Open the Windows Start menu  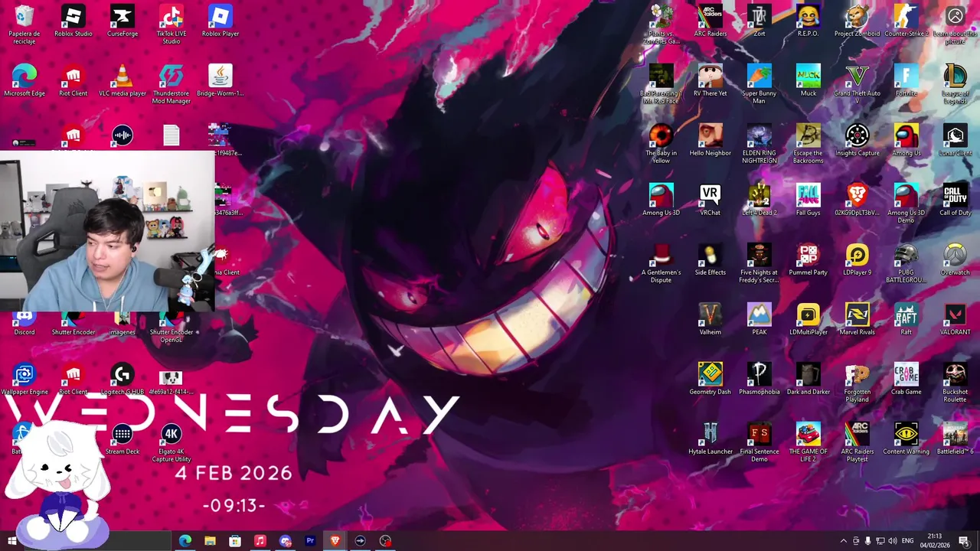[x=12, y=541]
